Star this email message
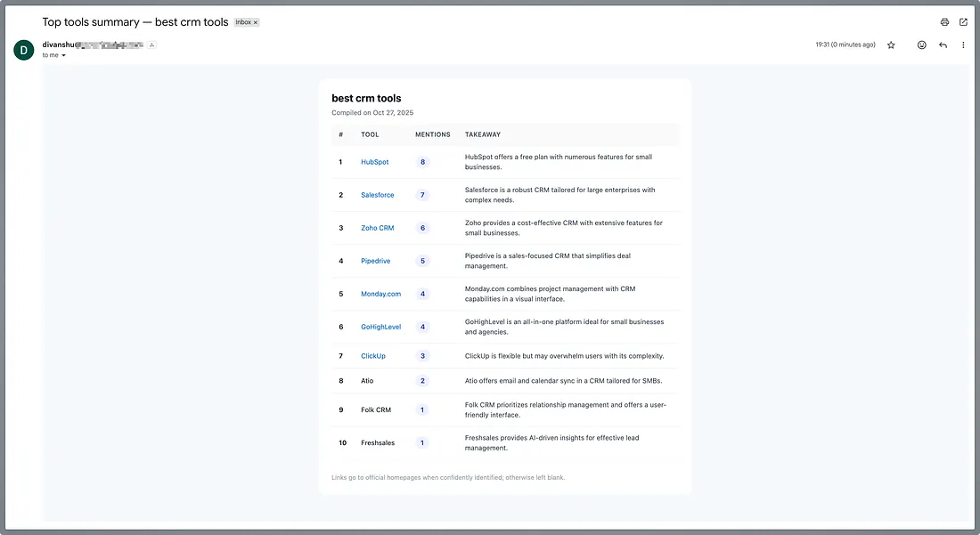 pos(891,45)
